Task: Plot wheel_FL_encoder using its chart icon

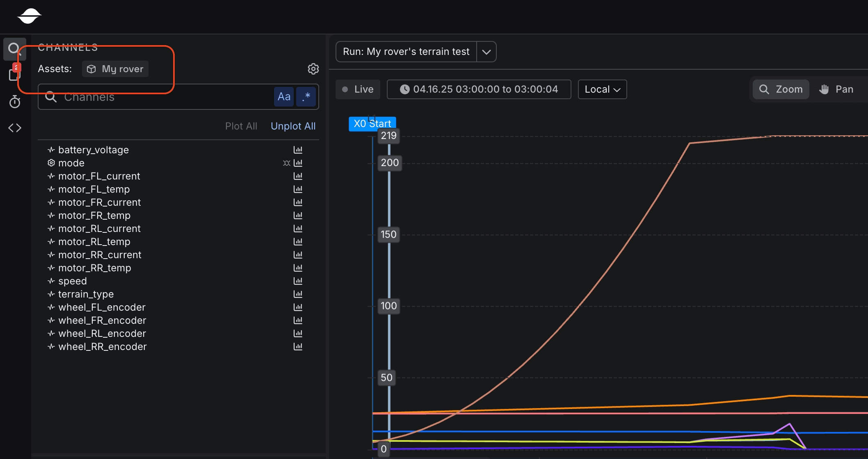Action: 298,307
